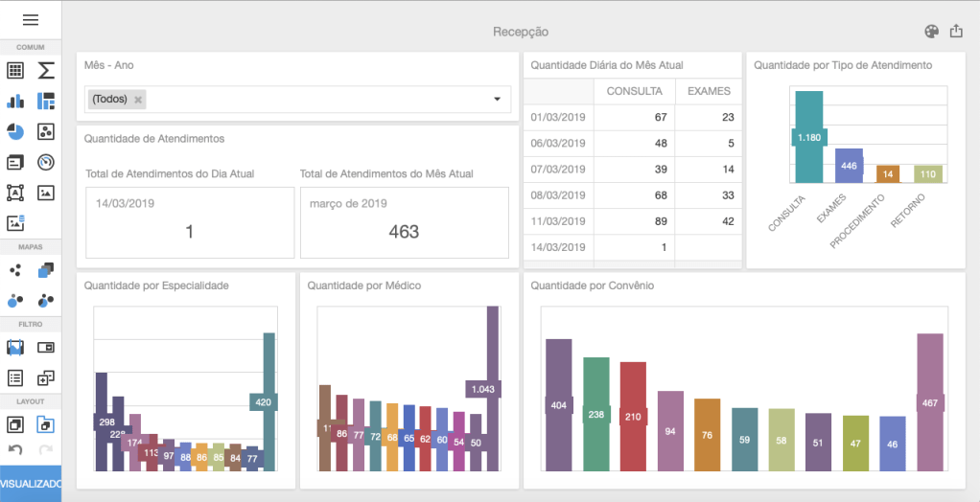Insert a Gauge item
The image size is (980, 502).
click(x=46, y=162)
